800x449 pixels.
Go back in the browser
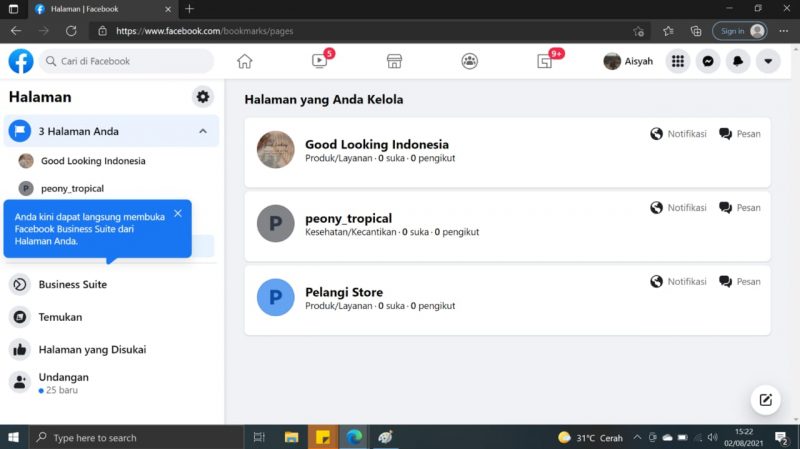(x=16, y=31)
